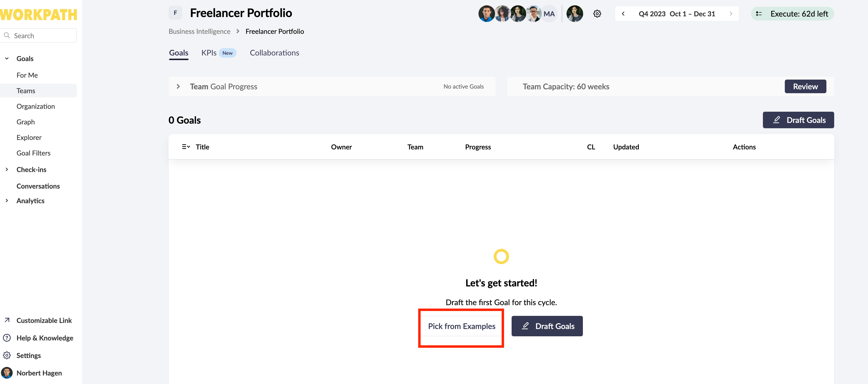Click the 0 Goals heading
The height and width of the screenshot is (384, 868).
pyautogui.click(x=185, y=120)
